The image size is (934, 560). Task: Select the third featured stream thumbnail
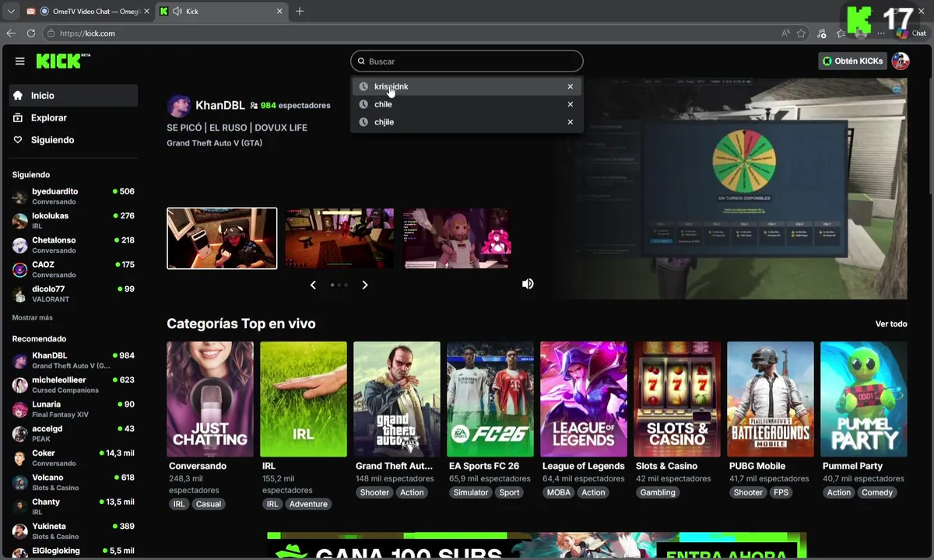point(457,238)
